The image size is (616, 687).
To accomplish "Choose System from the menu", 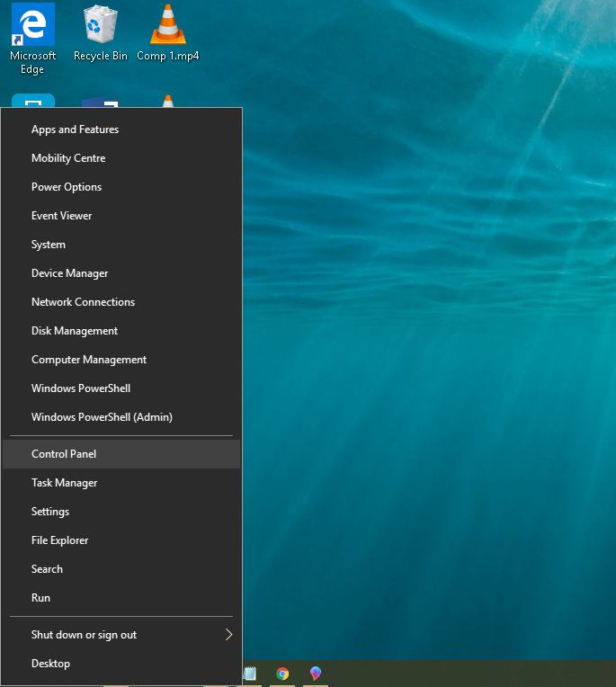I will (121, 245).
